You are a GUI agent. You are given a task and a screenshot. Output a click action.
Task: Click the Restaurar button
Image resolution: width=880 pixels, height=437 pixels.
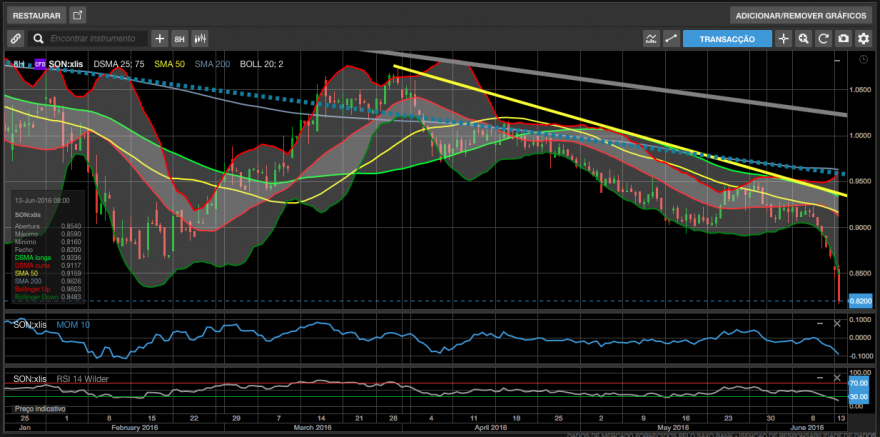point(37,15)
